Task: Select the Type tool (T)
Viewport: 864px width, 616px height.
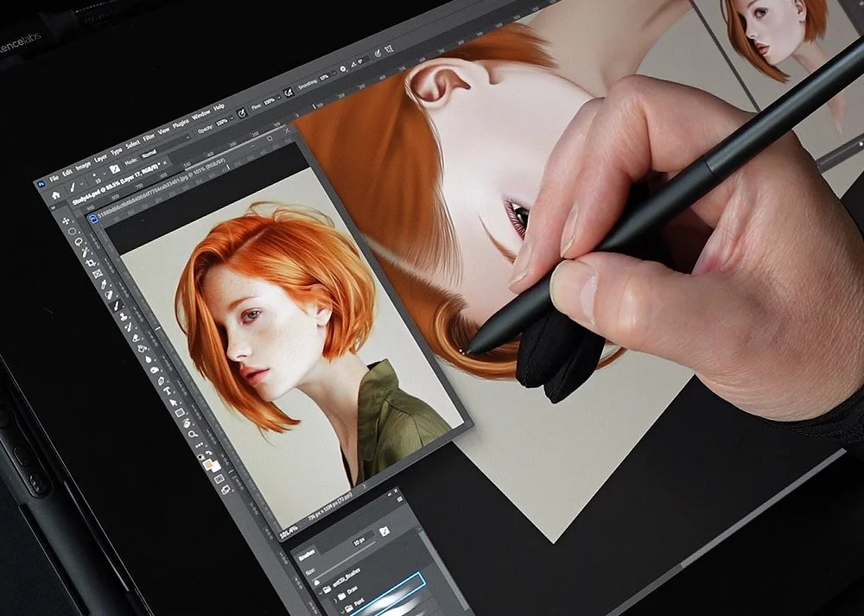Action: [168, 391]
